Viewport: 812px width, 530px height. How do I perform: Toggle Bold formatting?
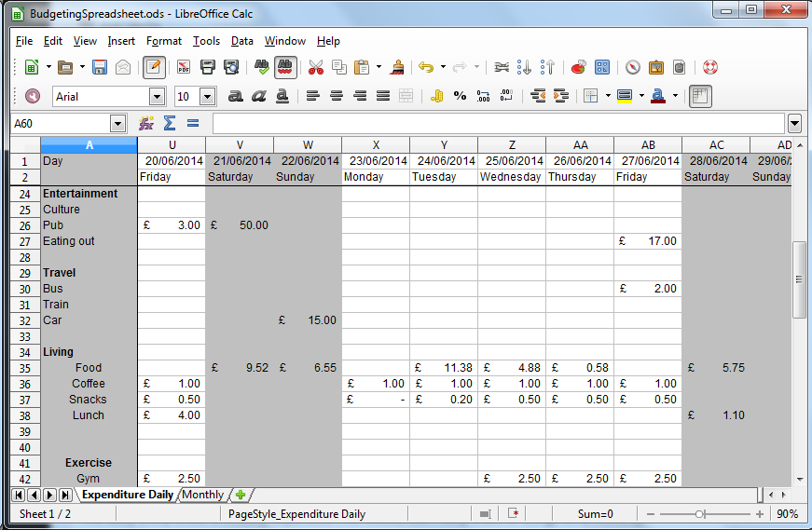click(235, 96)
